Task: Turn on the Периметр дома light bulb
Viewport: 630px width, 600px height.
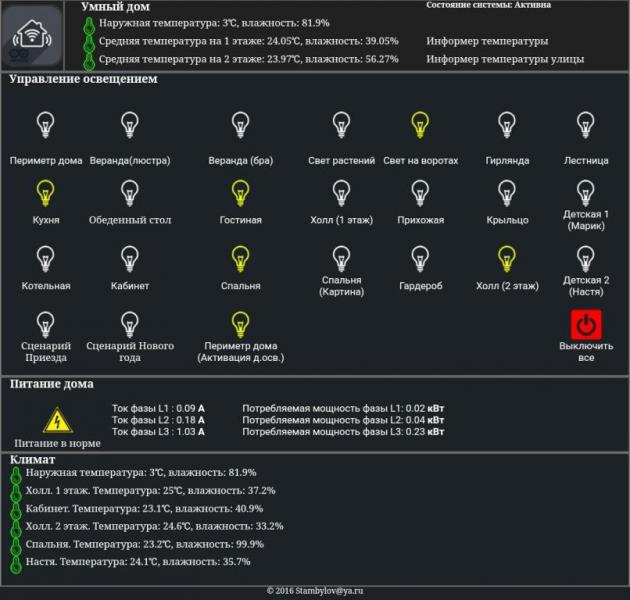Action: tap(45, 125)
